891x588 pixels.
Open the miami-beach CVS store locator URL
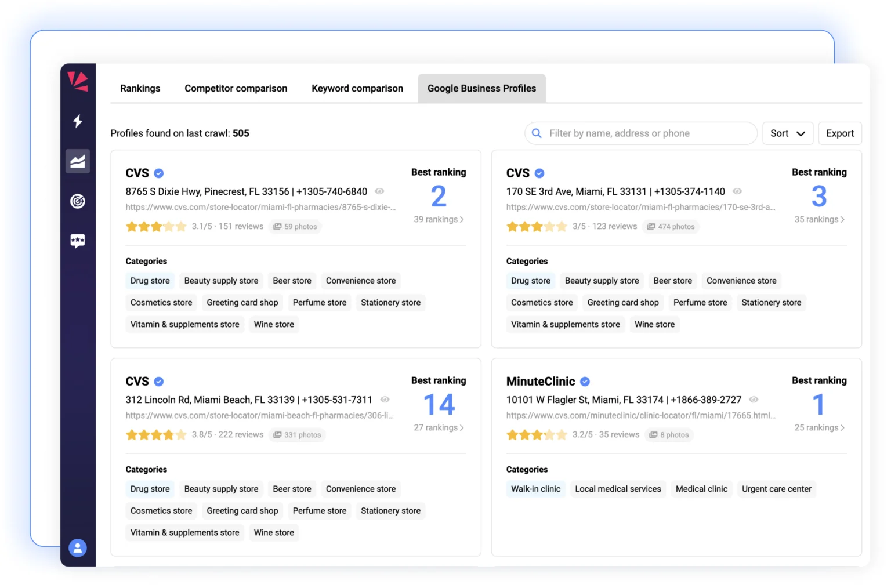click(x=259, y=415)
